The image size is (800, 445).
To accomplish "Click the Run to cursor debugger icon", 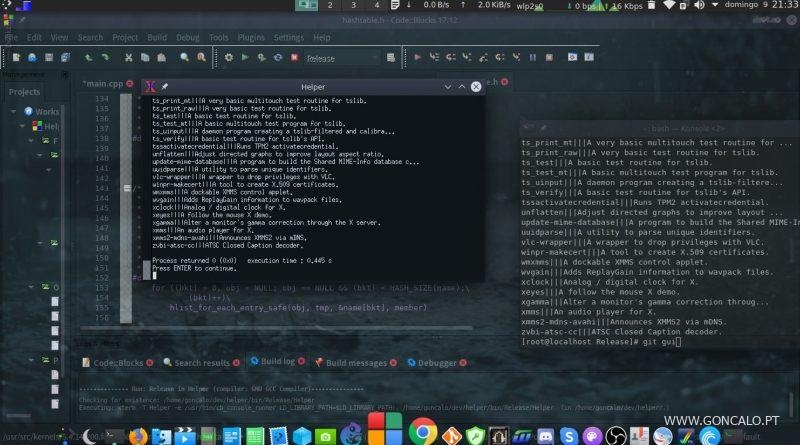I will click(x=434, y=57).
